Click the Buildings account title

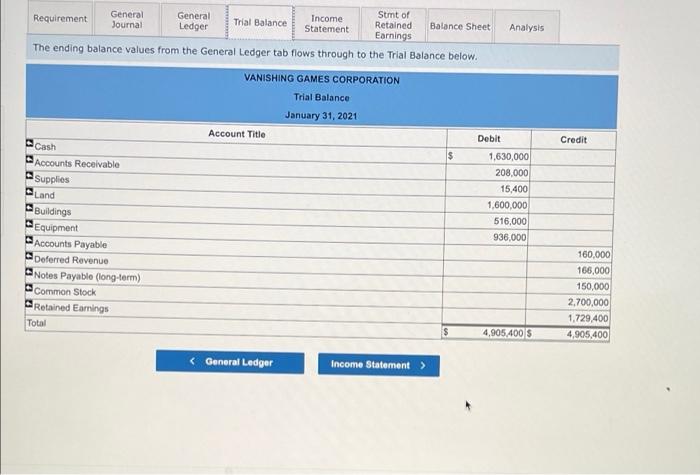[x=53, y=211]
